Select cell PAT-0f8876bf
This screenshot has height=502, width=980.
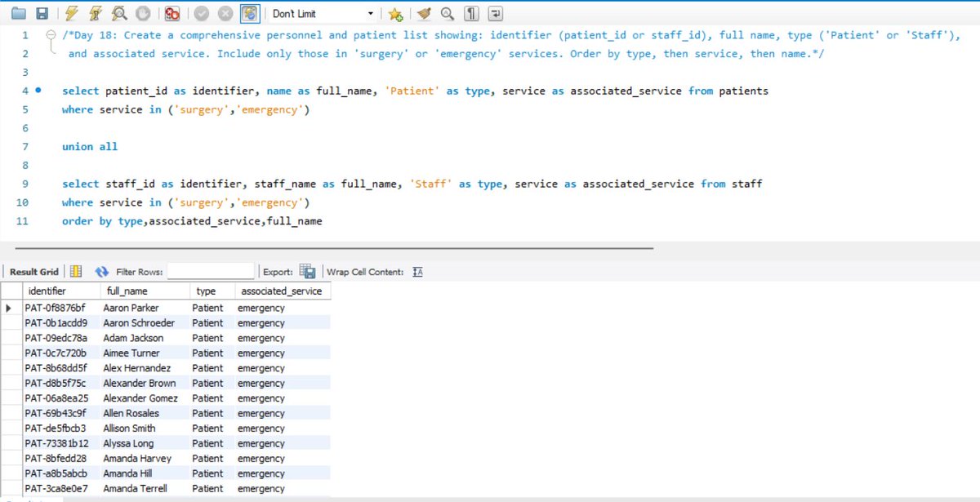click(61, 308)
